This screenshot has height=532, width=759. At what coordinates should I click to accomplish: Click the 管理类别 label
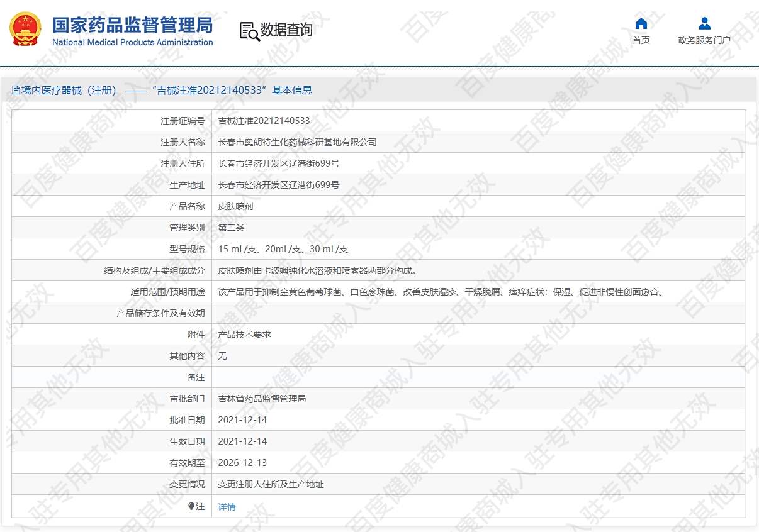(x=187, y=228)
